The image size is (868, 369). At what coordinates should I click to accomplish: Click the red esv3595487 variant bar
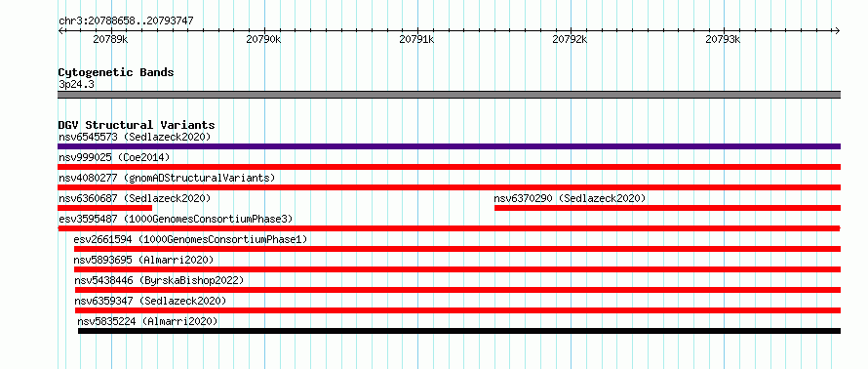(x=449, y=228)
